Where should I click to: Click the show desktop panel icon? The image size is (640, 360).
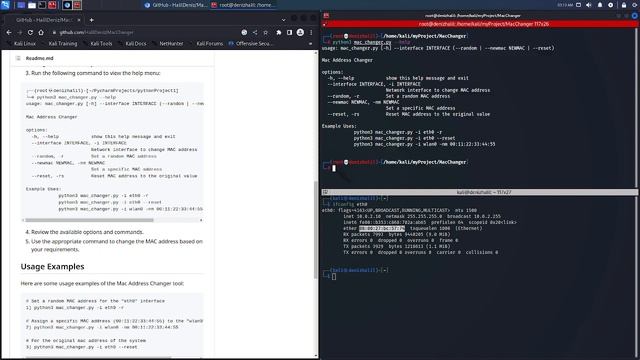pos(21,5)
